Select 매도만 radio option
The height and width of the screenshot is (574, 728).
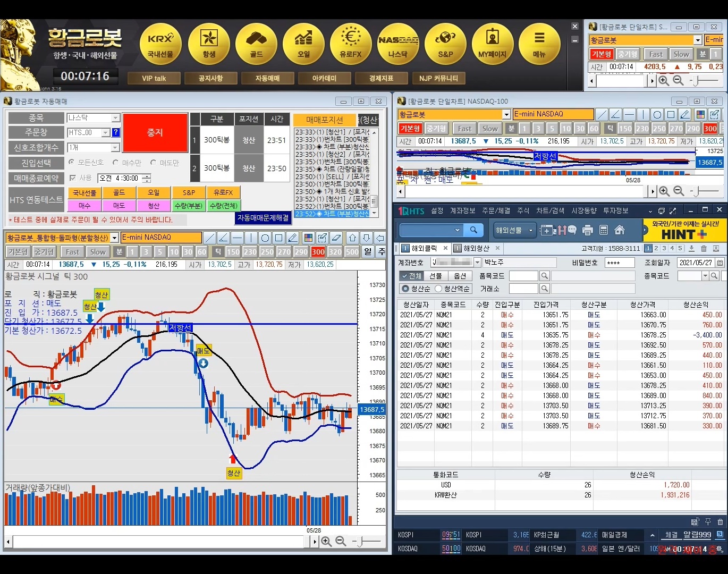click(x=153, y=162)
